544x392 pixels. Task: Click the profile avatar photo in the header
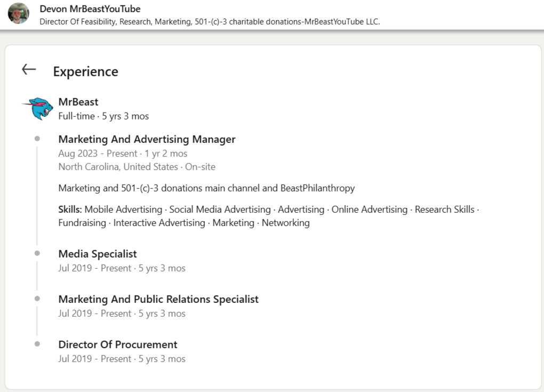(18, 13)
